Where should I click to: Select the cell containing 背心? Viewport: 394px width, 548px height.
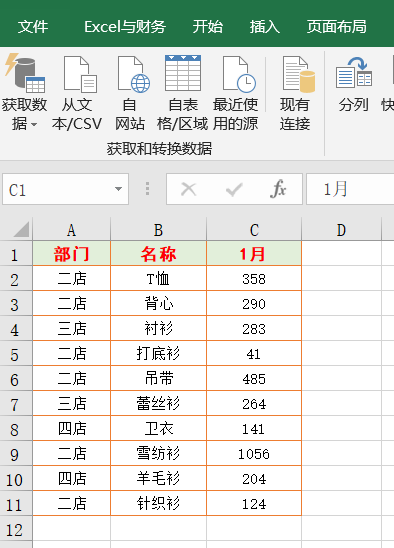[158, 303]
